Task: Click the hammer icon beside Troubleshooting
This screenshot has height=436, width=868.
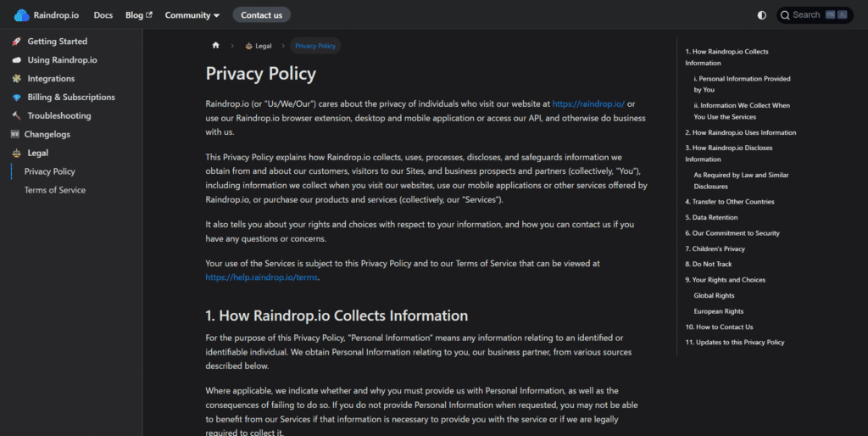Action: click(17, 116)
